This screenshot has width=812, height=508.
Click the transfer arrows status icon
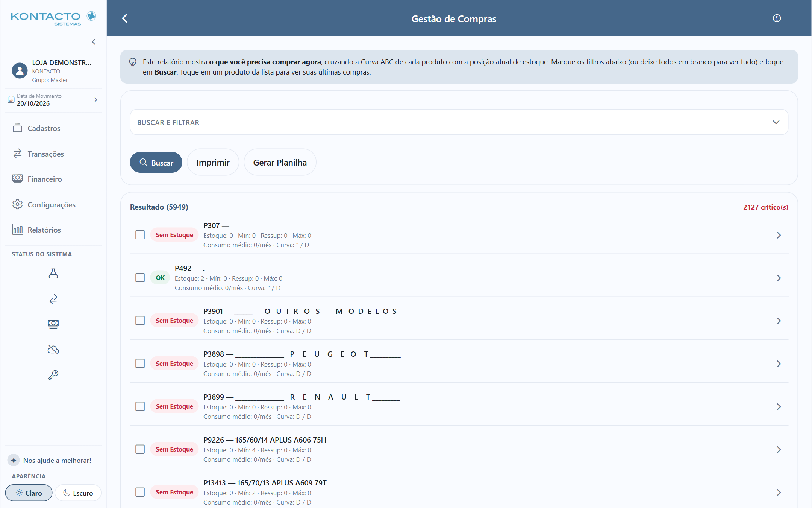click(53, 299)
